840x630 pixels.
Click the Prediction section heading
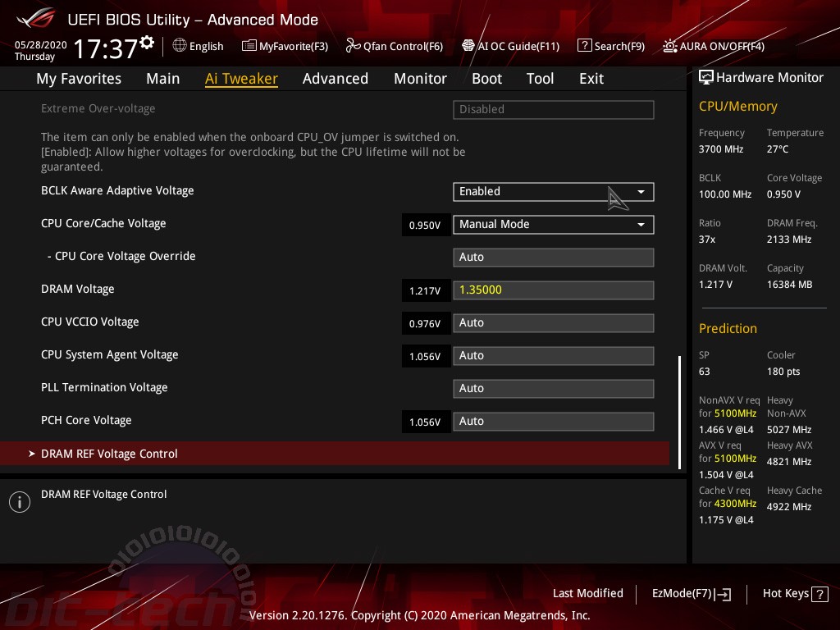[728, 328]
